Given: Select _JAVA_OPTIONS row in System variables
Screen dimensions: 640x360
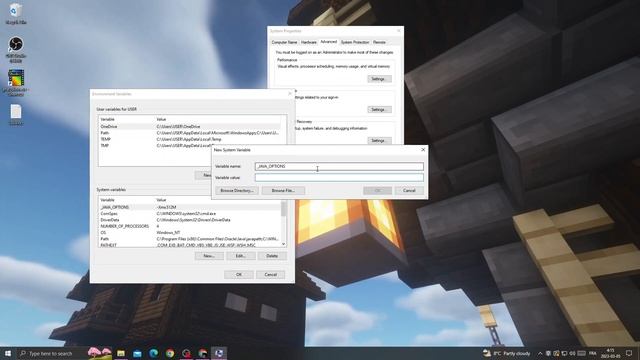Looking at the screenshot, I should (x=190, y=207).
